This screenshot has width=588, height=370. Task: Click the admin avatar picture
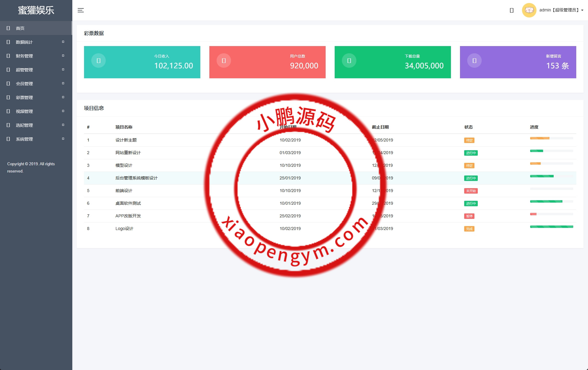click(529, 10)
